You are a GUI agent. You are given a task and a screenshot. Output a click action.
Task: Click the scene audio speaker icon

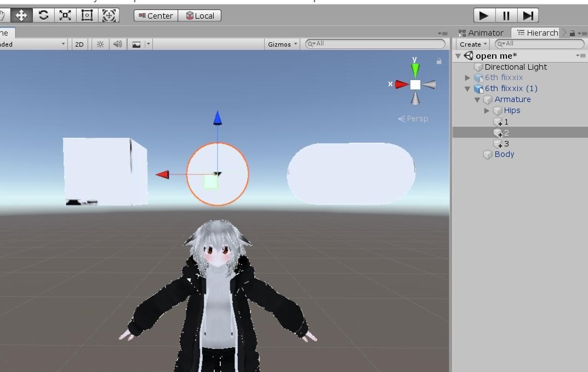[116, 44]
